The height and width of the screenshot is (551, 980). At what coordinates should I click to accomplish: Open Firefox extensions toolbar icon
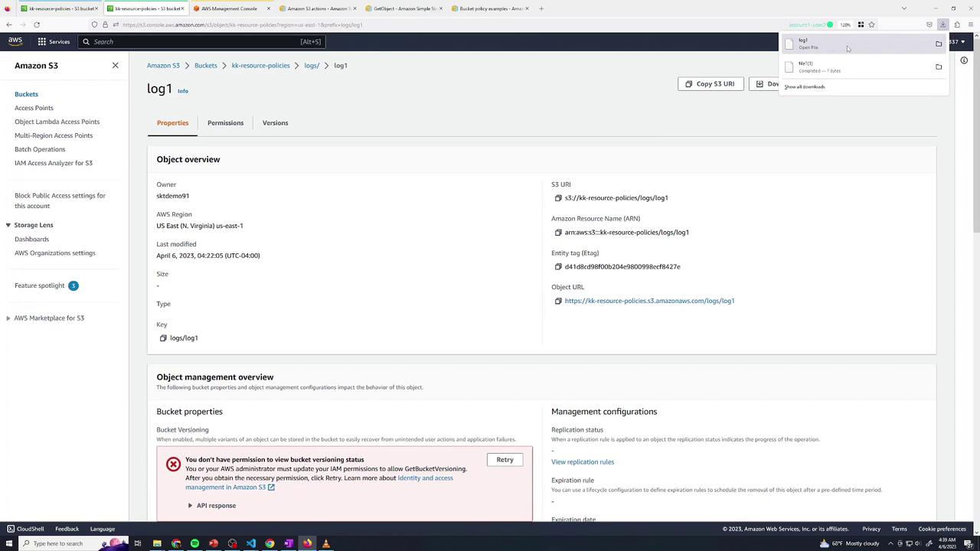pyautogui.click(x=957, y=24)
